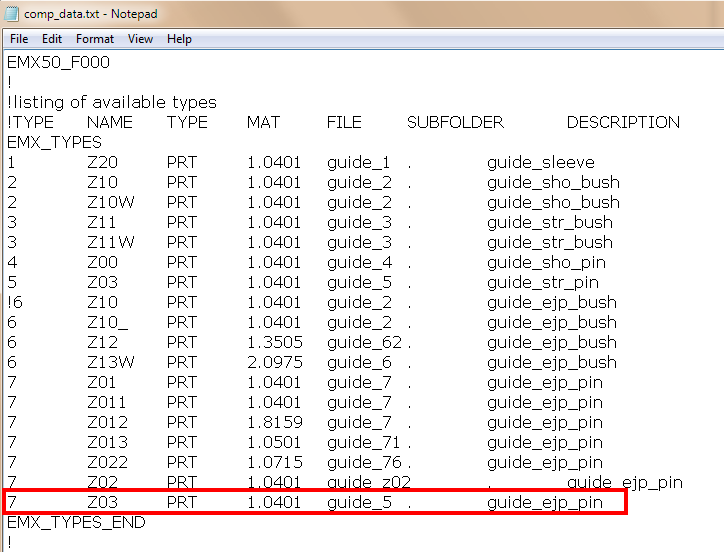Screen dimensions: 724x552
Task: Click the material value 1.0501
Action: (274, 442)
